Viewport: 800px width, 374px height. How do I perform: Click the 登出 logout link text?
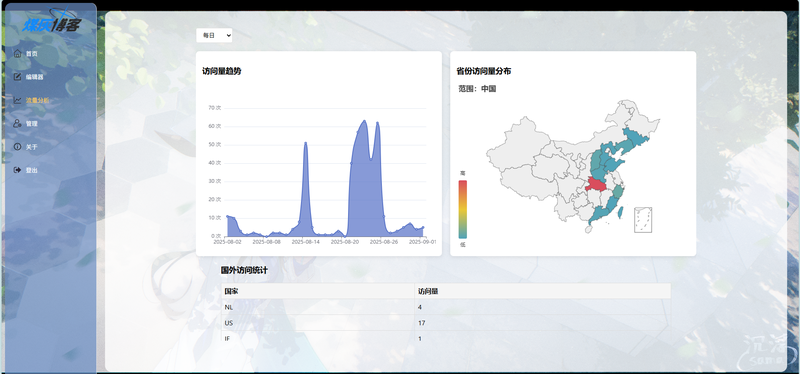click(x=32, y=170)
